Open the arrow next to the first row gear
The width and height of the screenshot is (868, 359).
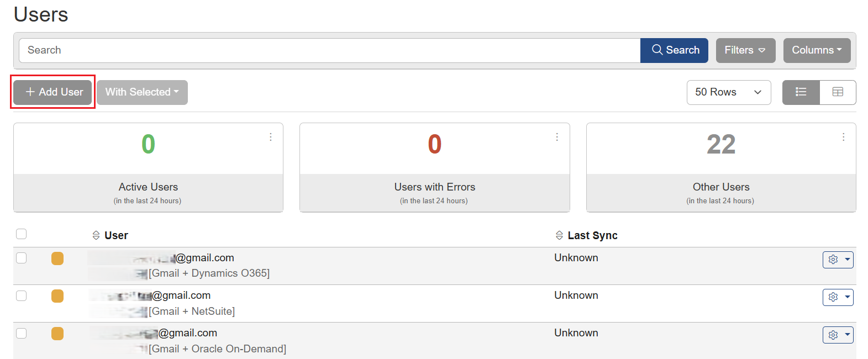(846, 260)
